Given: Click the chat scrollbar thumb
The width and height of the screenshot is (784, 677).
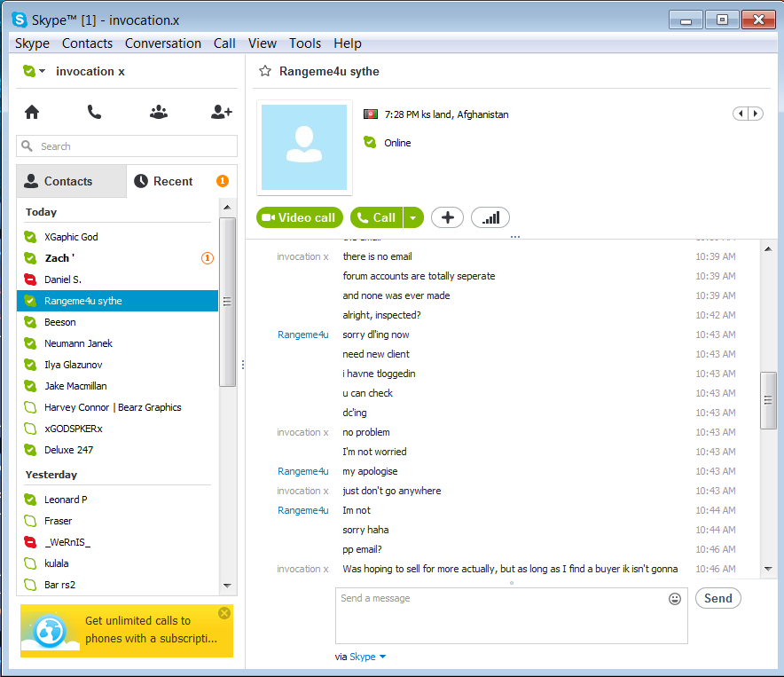Looking at the screenshot, I should tap(769, 400).
